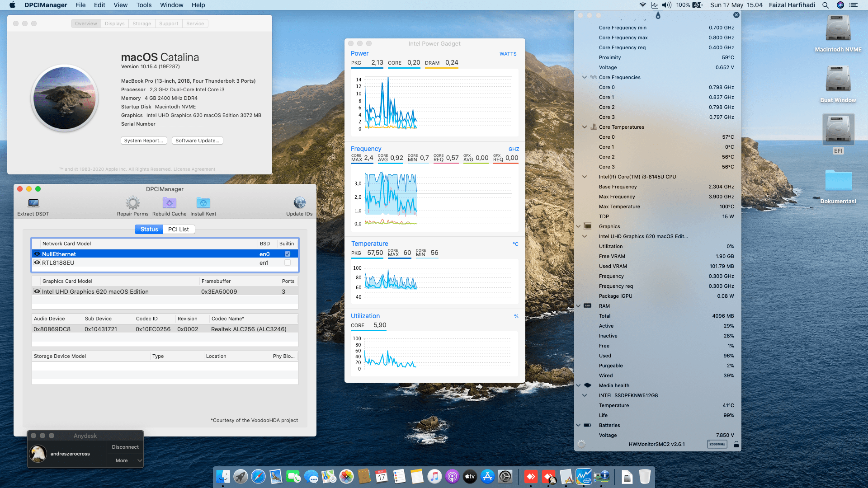
Task: Launch Safari from the Dock
Action: coord(258,476)
